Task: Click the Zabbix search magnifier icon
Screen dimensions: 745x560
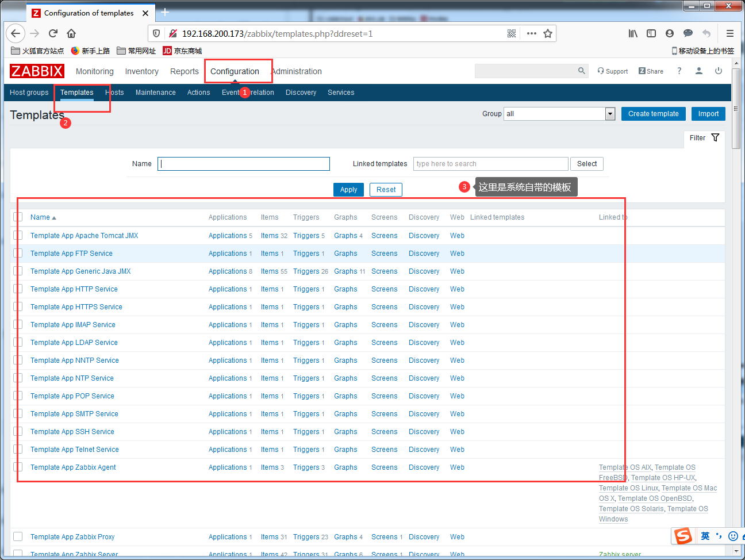Action: 582,71
